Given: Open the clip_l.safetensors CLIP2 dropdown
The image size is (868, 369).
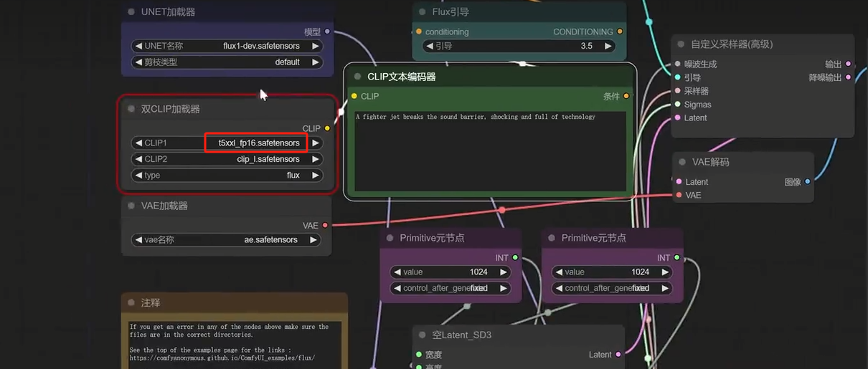Looking at the screenshot, I should (x=227, y=159).
